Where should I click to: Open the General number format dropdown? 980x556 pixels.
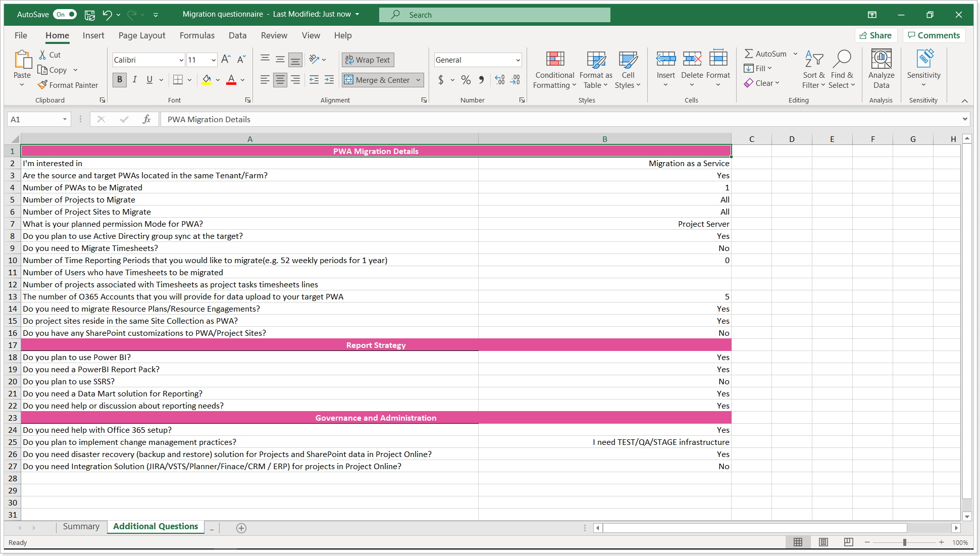(x=518, y=60)
